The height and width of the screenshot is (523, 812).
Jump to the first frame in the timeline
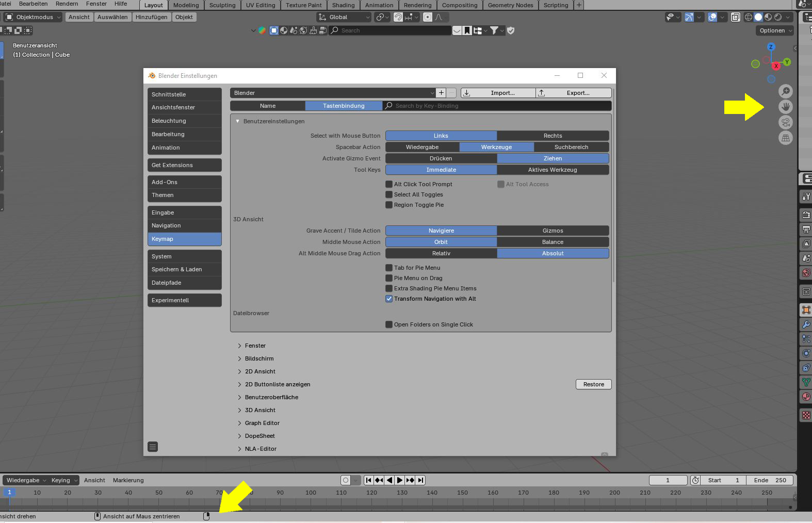tap(369, 480)
